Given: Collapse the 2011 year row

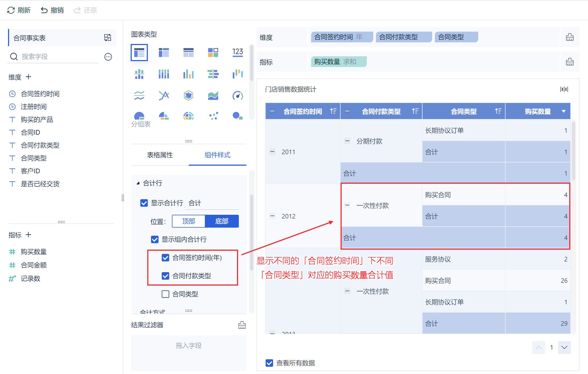Looking at the screenshot, I should pyautogui.click(x=272, y=151).
